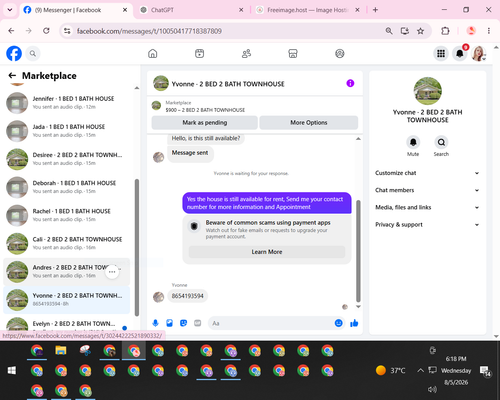Open Jada - 1 BED 1 BATH HOUSE chat
This screenshot has width=500, height=400.
click(67, 131)
